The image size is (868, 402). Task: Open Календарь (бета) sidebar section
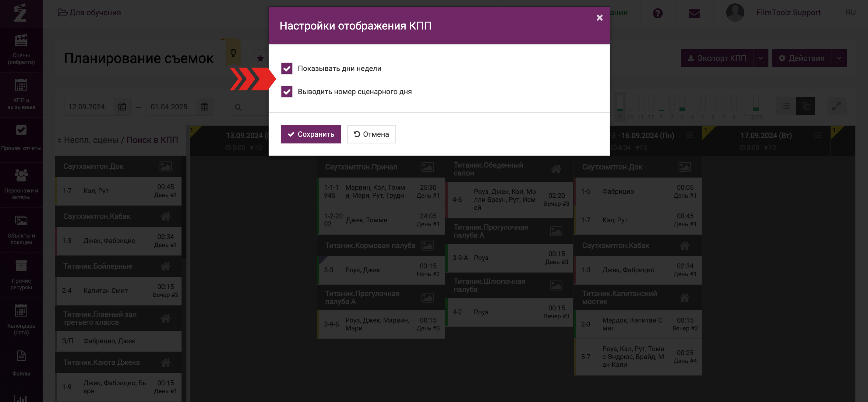tap(21, 320)
